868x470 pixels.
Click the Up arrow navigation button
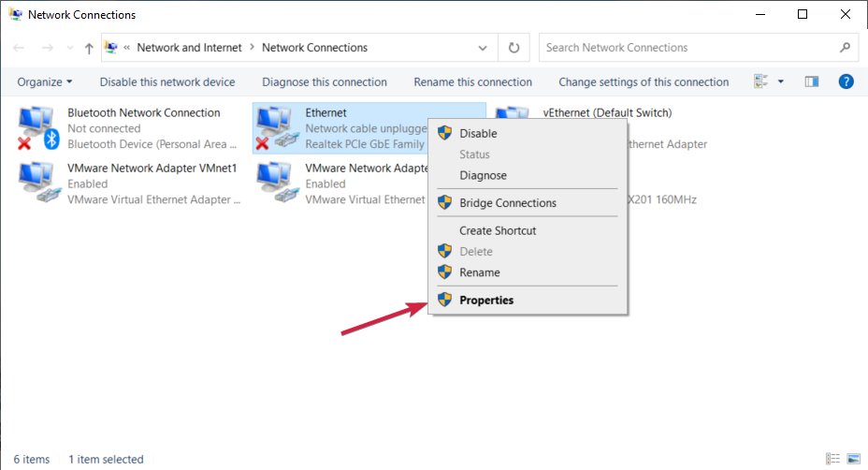click(x=89, y=48)
